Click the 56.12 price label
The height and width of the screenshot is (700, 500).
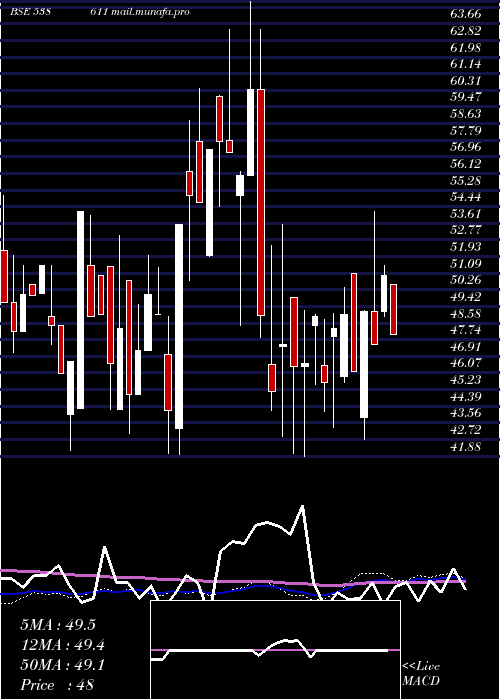click(466, 164)
